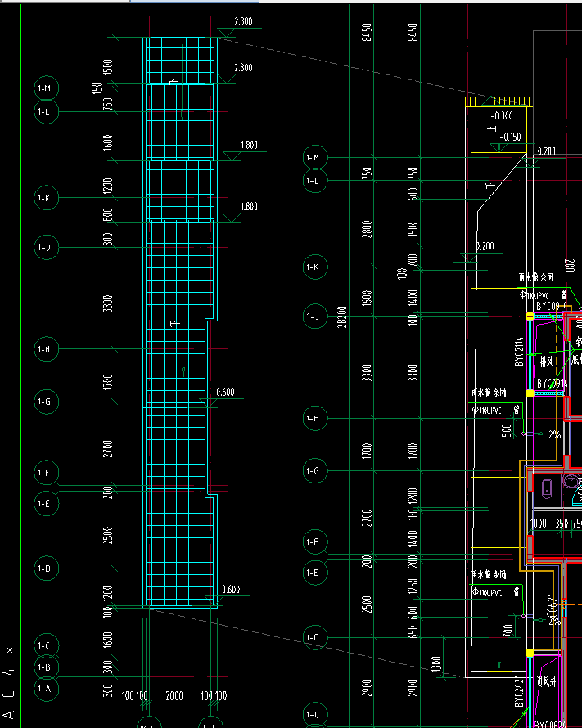
Task: Pick axis bubble 1-J next to the floor plan
Action: [315, 317]
